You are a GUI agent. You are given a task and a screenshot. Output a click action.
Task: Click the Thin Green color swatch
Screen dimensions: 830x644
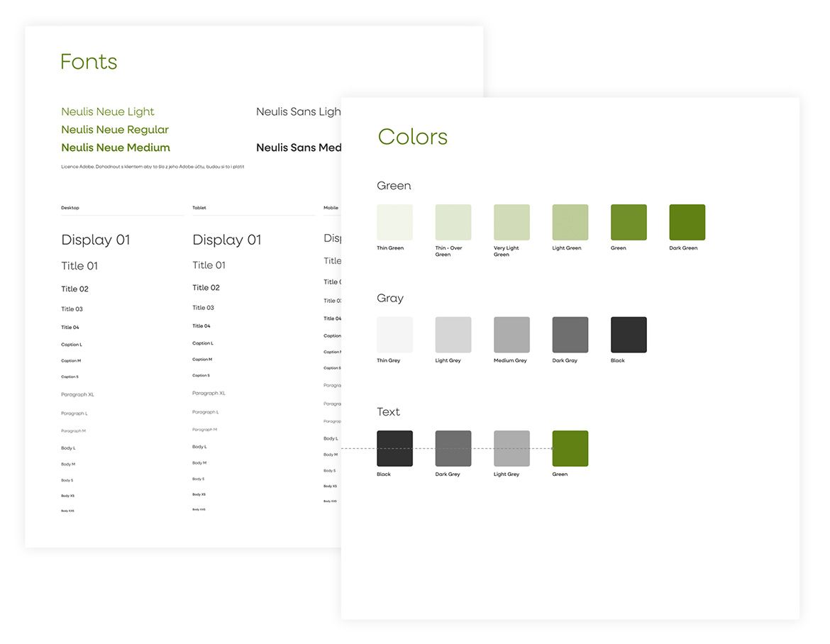click(x=394, y=222)
